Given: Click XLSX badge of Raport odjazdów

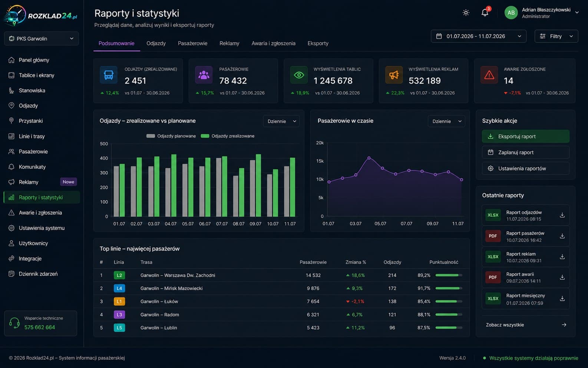Looking at the screenshot, I should pos(493,215).
